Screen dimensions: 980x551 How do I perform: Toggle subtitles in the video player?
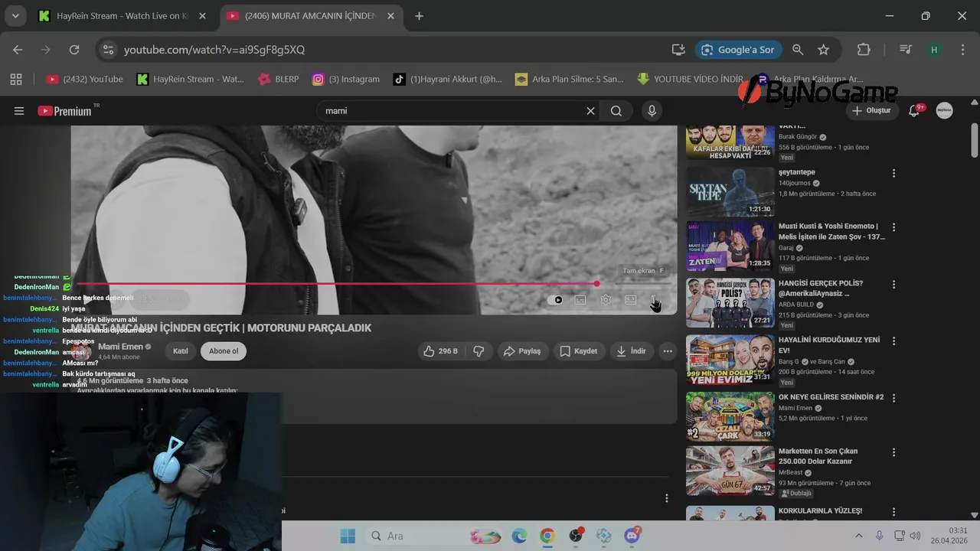[580, 300]
